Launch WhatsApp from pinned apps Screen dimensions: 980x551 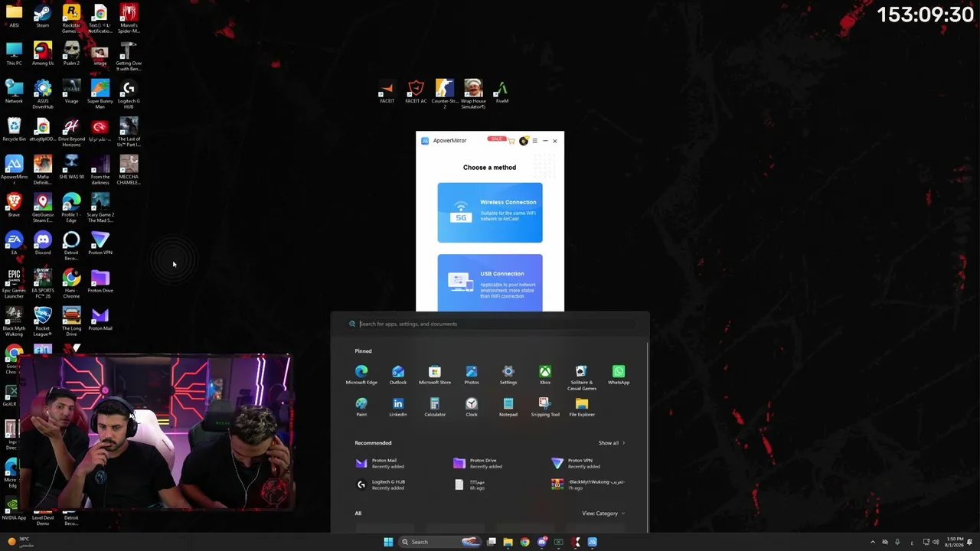pos(619,375)
